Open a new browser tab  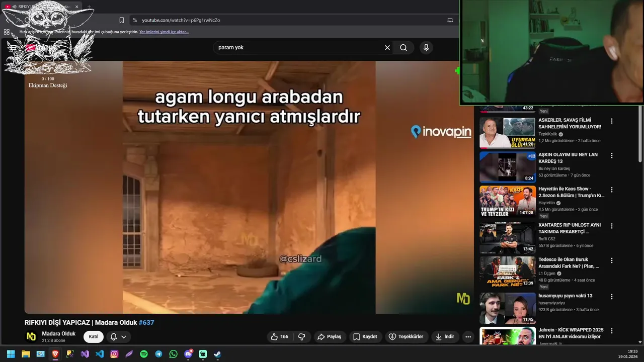coord(89,7)
